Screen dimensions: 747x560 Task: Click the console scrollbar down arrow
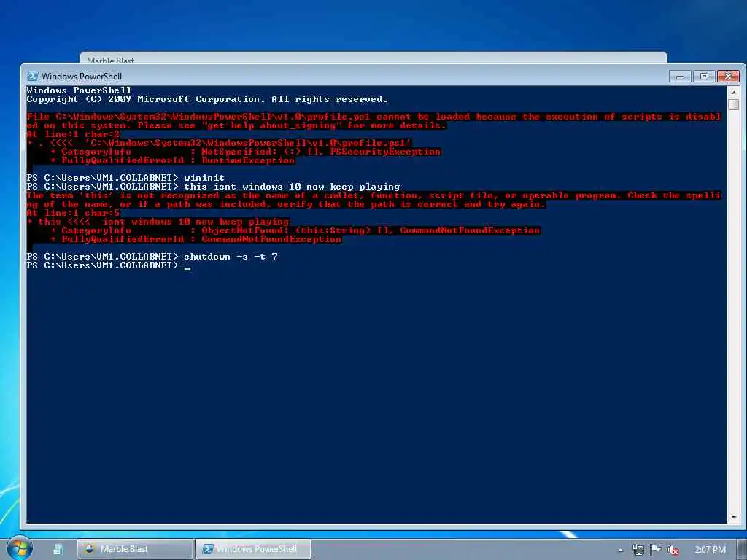click(x=734, y=517)
